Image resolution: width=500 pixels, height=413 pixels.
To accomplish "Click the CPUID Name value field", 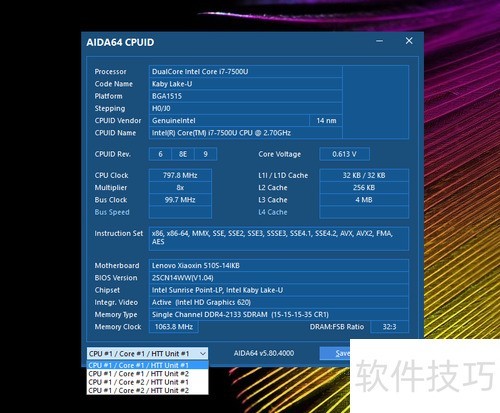I will click(x=245, y=133).
